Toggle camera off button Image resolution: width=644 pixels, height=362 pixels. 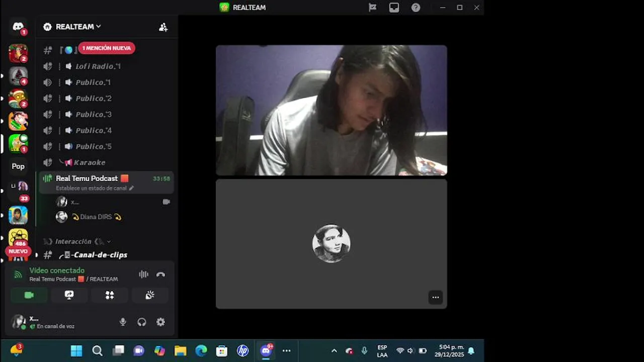(x=29, y=295)
